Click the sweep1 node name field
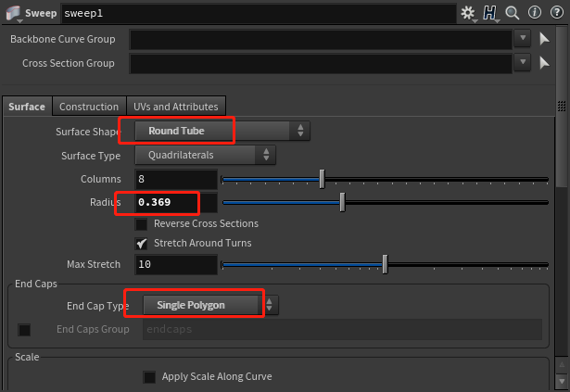 (259, 14)
